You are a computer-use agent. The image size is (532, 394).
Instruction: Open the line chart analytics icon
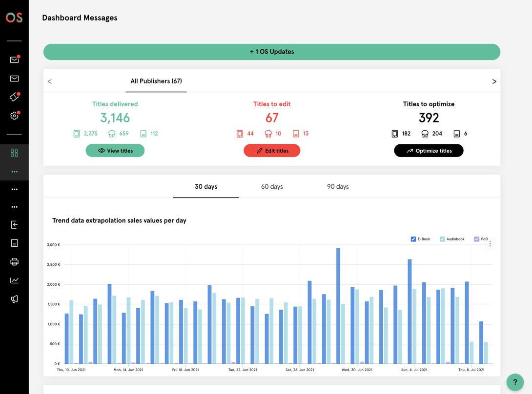tap(14, 280)
